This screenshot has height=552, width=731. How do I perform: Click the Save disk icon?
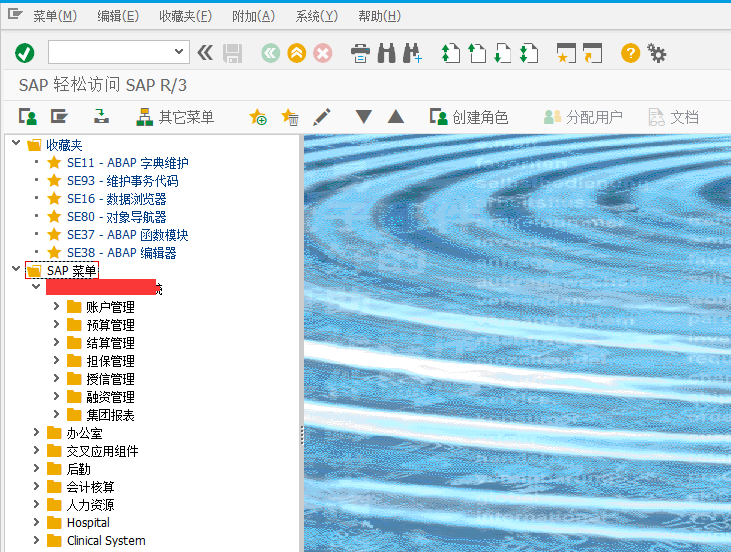(x=232, y=53)
